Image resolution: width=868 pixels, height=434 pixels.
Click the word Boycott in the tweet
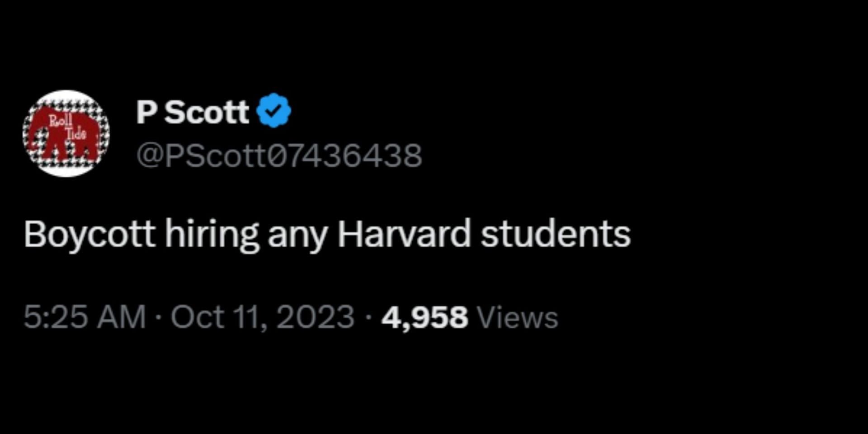click(90, 235)
